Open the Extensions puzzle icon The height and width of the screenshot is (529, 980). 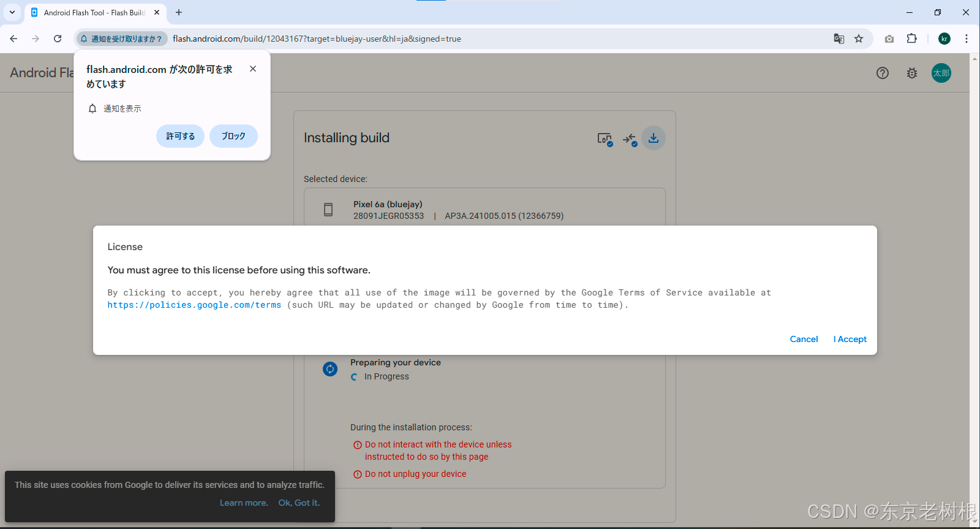(x=912, y=39)
